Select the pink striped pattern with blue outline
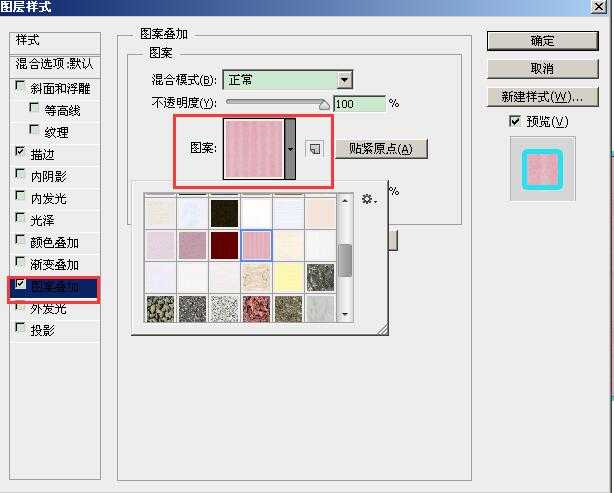Screen dimensions: 614x493 (257, 244)
